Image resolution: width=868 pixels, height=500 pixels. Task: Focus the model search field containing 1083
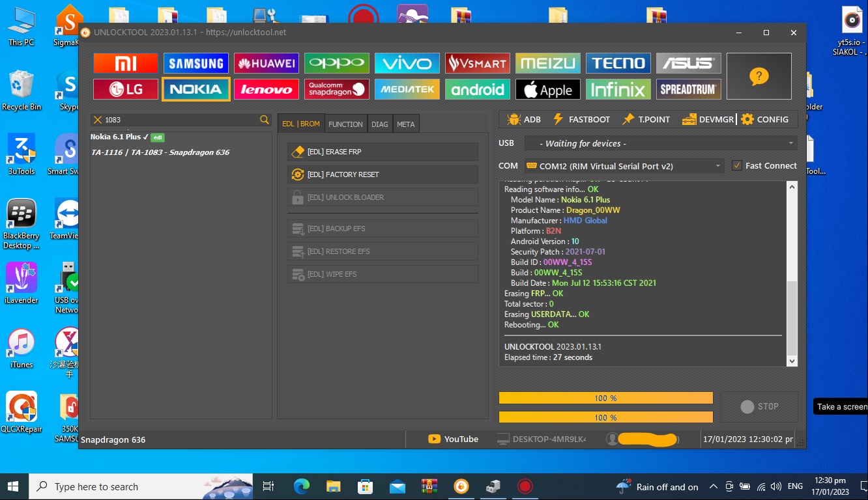(181, 120)
